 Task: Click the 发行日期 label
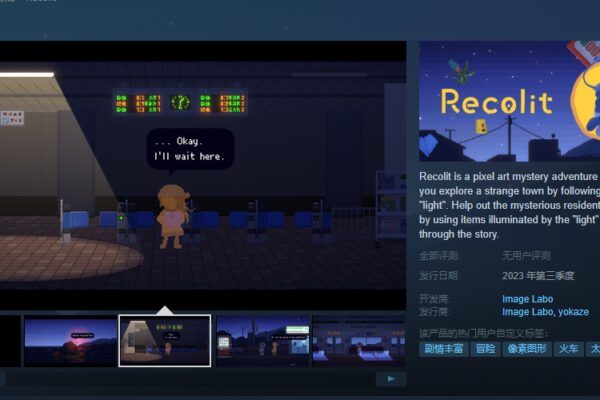(439, 276)
